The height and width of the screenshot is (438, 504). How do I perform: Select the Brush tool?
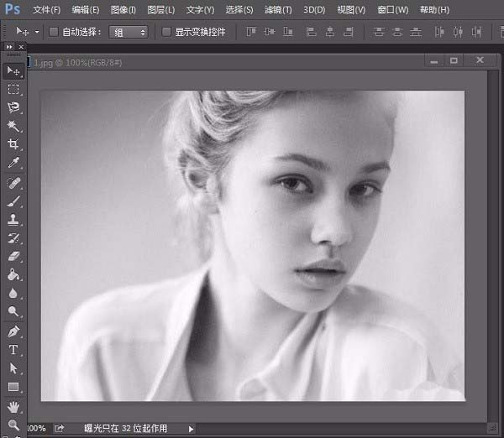13,201
